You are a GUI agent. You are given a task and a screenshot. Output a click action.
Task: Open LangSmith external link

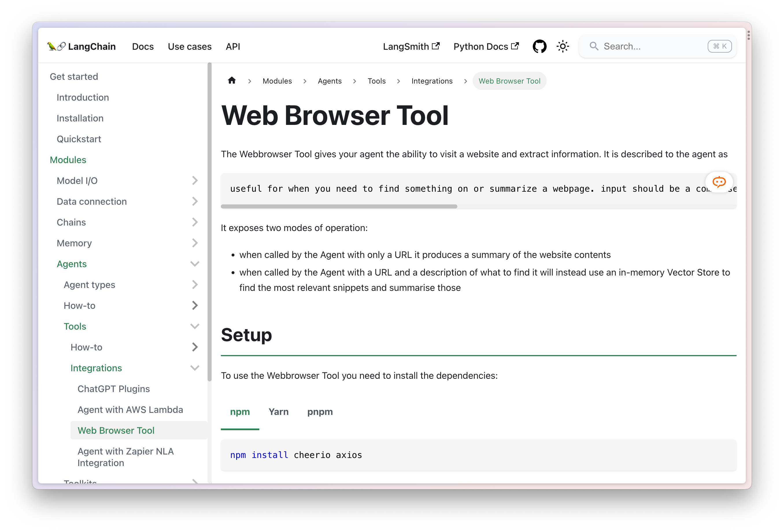click(411, 47)
